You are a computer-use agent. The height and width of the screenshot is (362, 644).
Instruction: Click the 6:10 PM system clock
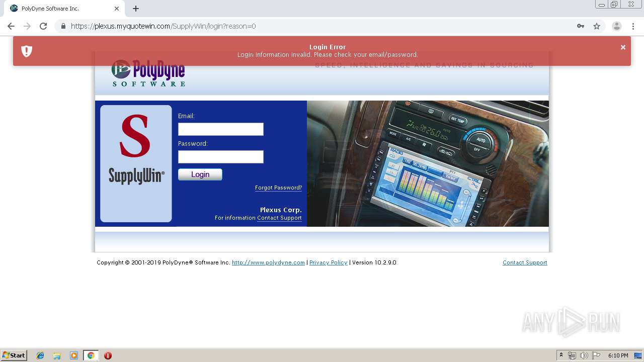(x=618, y=355)
